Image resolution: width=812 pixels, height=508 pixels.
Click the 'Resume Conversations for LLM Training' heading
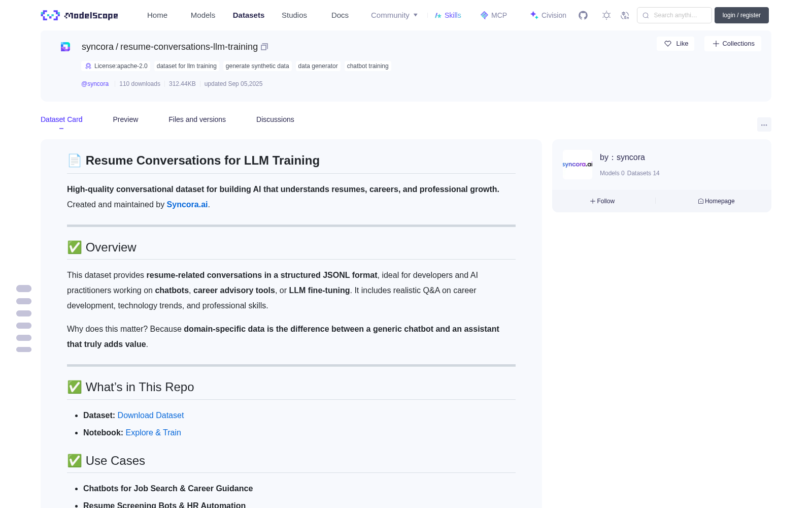point(202,161)
